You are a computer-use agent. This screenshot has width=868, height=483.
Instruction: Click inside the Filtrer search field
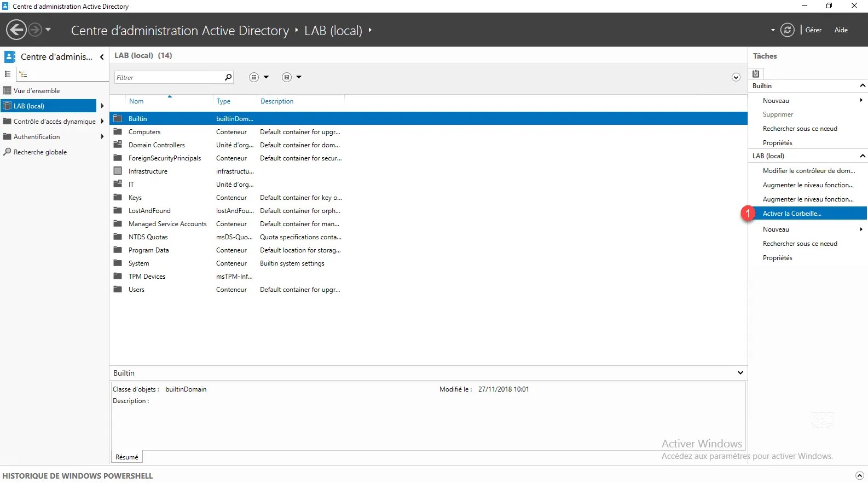(x=169, y=77)
